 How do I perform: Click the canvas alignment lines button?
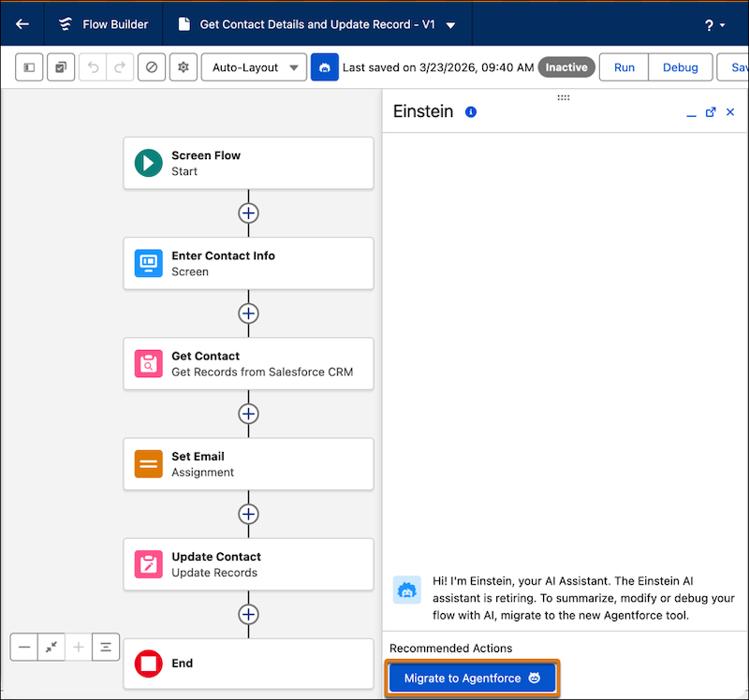pyautogui.click(x=106, y=647)
